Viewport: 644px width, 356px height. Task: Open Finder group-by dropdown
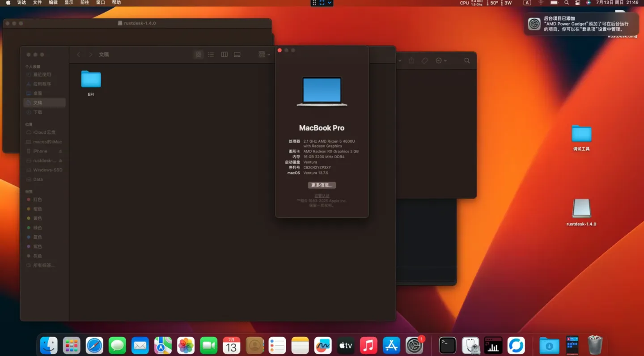[x=264, y=55]
